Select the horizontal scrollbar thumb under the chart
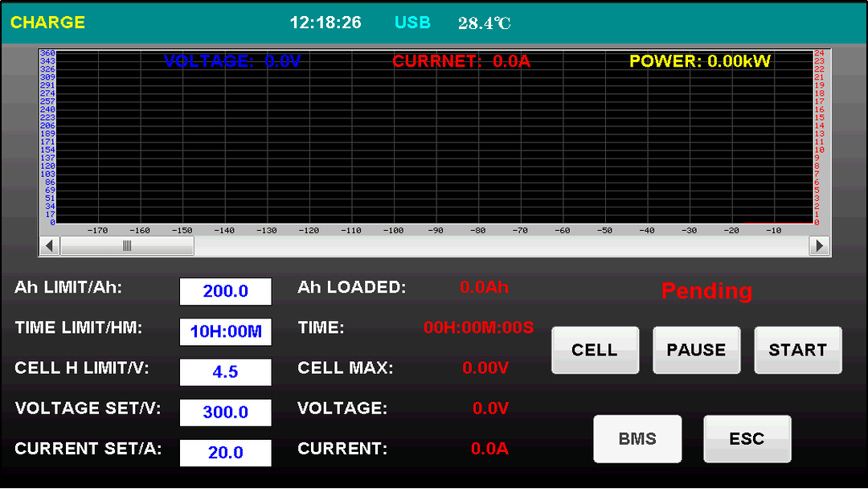 (x=127, y=246)
